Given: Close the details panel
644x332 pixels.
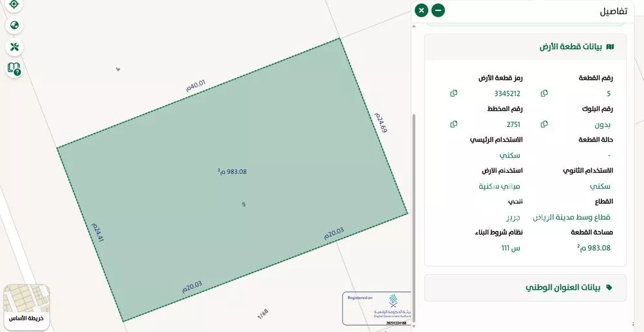Looking at the screenshot, I should (421, 10).
